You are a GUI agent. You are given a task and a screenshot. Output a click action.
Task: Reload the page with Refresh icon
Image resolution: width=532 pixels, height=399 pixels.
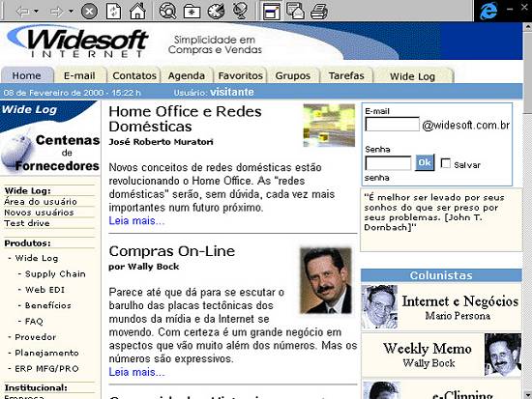[114, 12]
